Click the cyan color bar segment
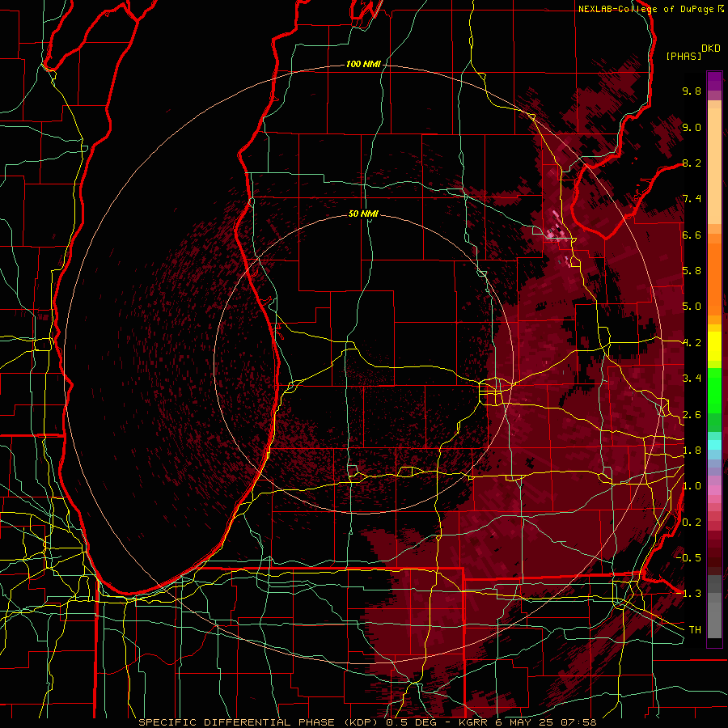 [714, 444]
